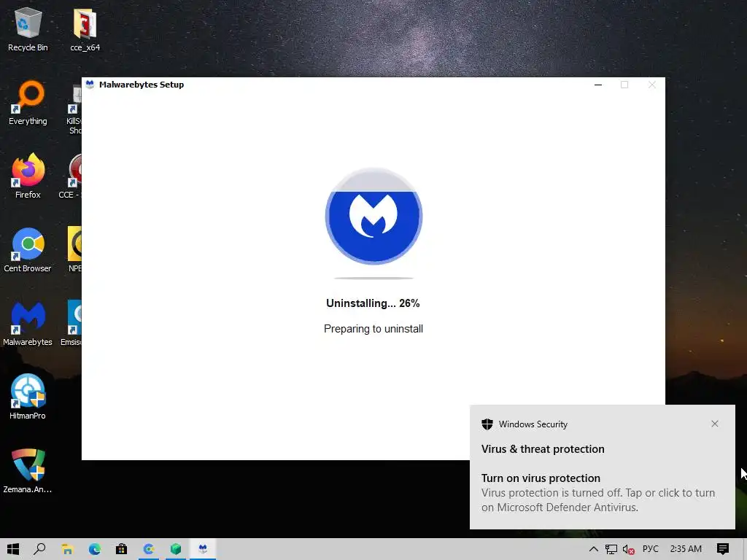Open the Windows Start menu
The image size is (747, 560).
pos(13,549)
